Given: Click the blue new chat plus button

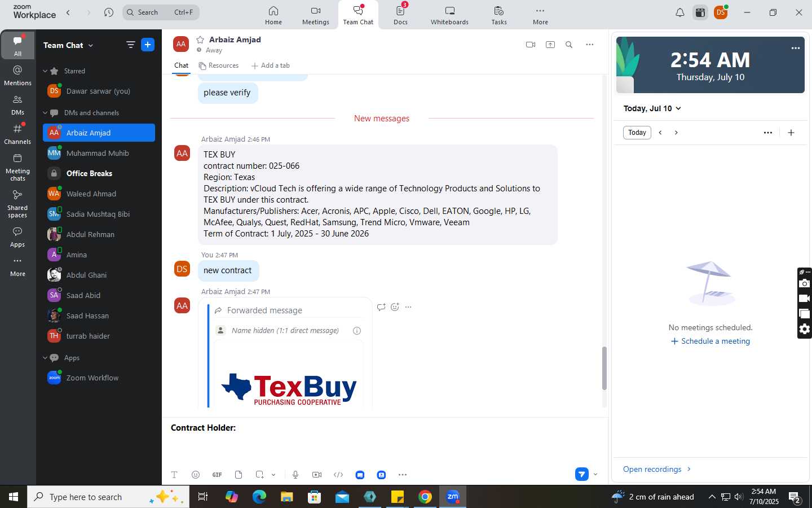Looking at the screenshot, I should point(148,45).
